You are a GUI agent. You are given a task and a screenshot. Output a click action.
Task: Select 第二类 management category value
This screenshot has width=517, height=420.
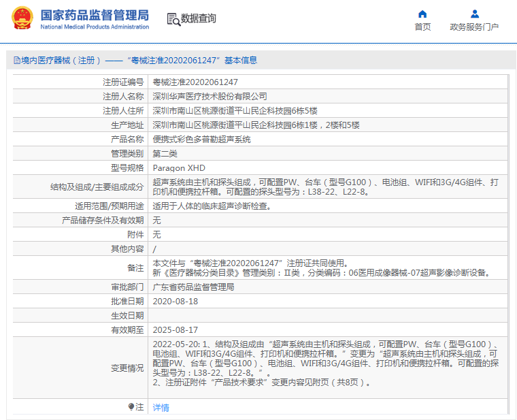point(165,154)
